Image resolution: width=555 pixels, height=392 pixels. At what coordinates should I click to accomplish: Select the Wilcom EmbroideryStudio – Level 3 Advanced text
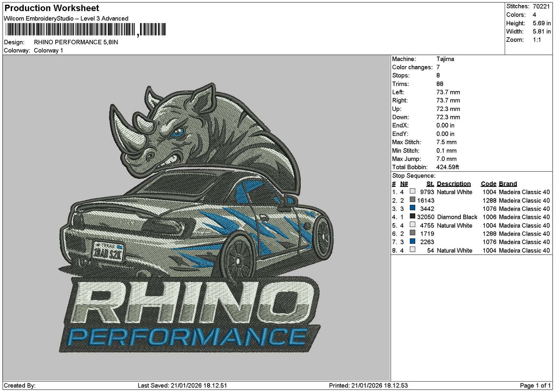pyautogui.click(x=66, y=18)
